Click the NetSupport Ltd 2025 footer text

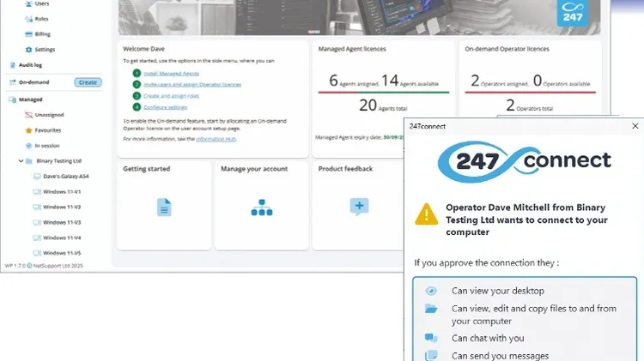pos(58,266)
